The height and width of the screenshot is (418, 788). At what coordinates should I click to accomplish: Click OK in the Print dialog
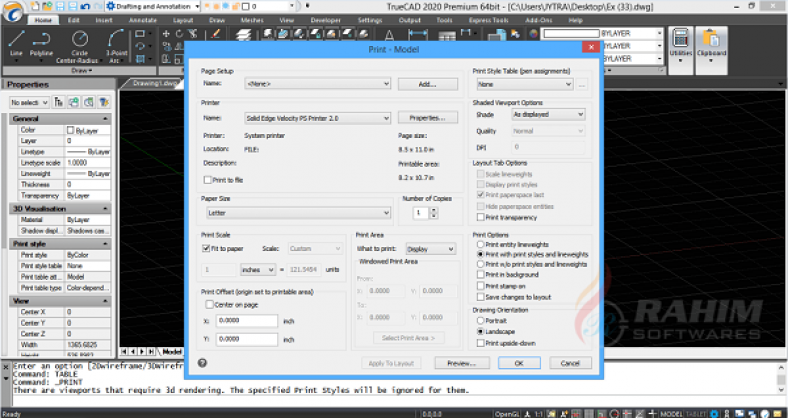pyautogui.click(x=519, y=363)
